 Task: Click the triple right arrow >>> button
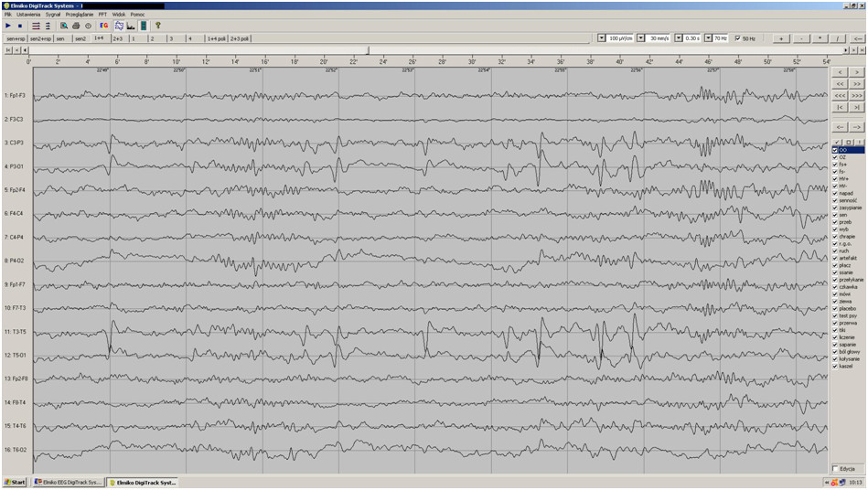coord(856,95)
